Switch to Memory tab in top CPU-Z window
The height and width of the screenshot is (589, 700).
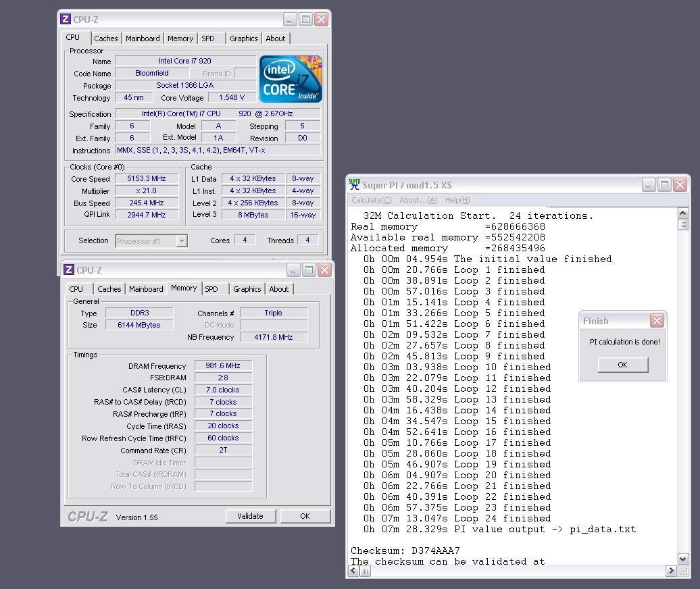click(x=180, y=39)
